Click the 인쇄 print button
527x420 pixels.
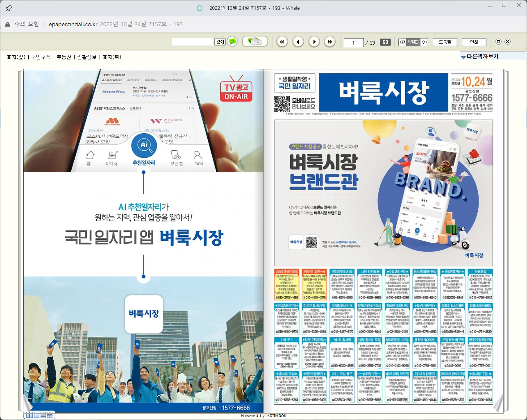(474, 42)
